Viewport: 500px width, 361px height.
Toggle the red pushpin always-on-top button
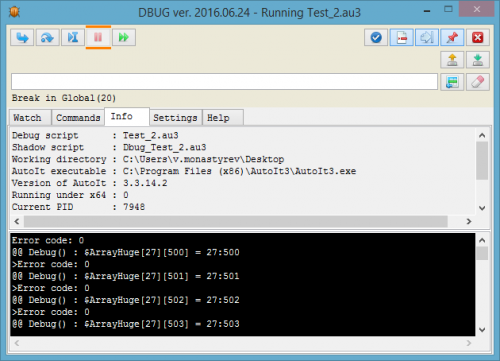[x=452, y=37]
